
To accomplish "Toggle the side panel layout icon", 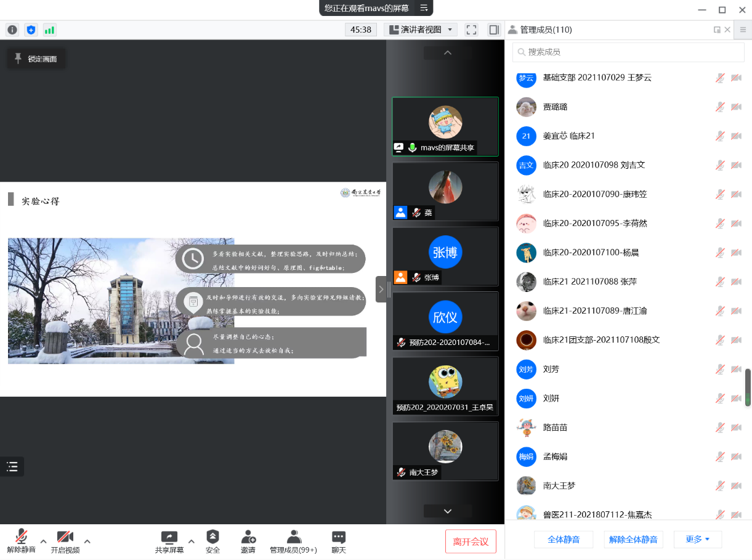I will click(493, 30).
